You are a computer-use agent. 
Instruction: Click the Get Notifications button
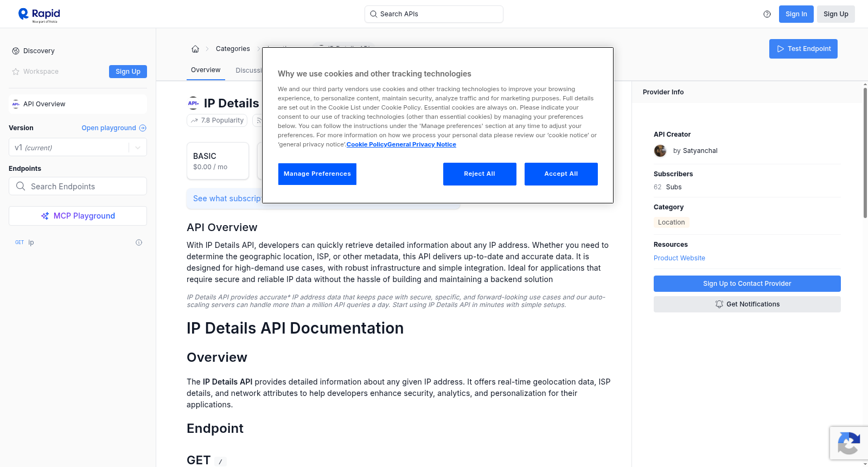747,304
